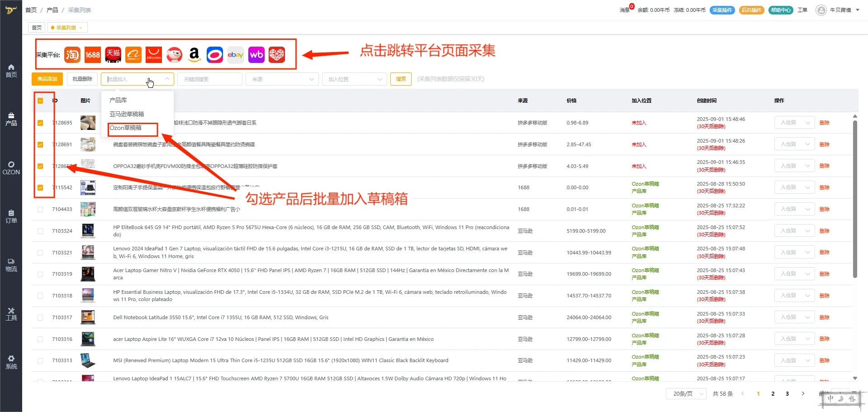868x412 pixels.
Task: Uncheck the checkbox for product 7128695
Action: point(40,123)
